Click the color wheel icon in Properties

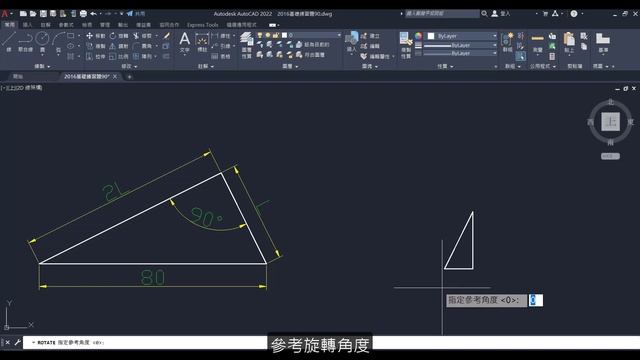click(418, 36)
